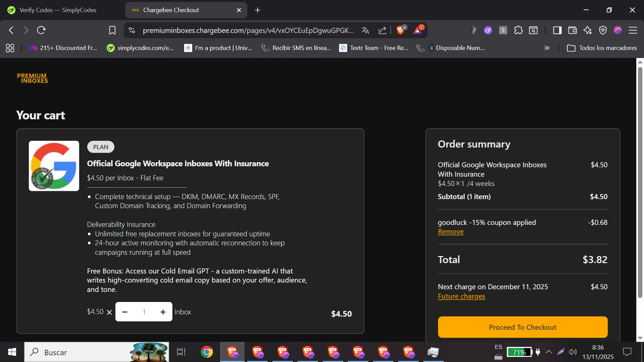Open the Leo AI sparkle icon
Image resolution: width=644 pixels, height=362 pixels.
pos(587,30)
